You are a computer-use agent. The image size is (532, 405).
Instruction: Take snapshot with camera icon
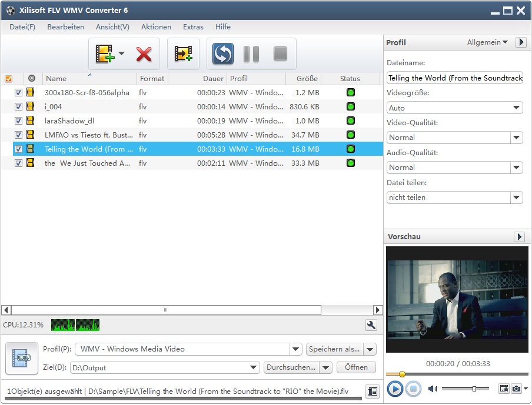click(x=516, y=389)
